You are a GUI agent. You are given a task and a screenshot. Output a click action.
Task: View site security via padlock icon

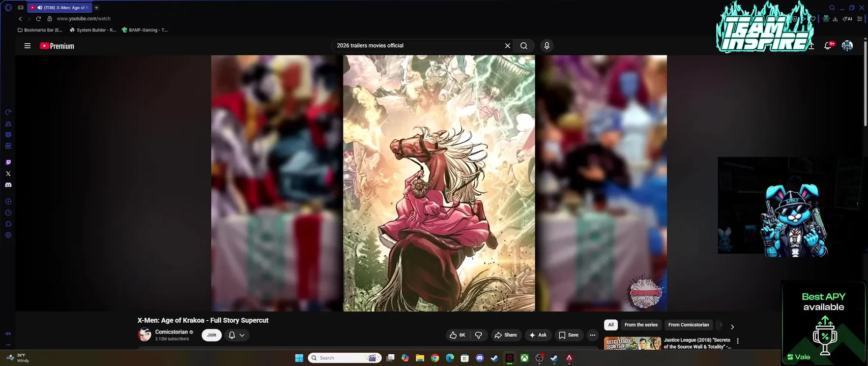pos(49,19)
